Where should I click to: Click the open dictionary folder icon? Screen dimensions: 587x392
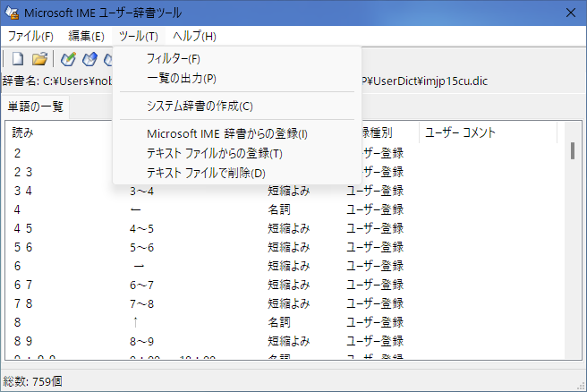tap(39, 59)
